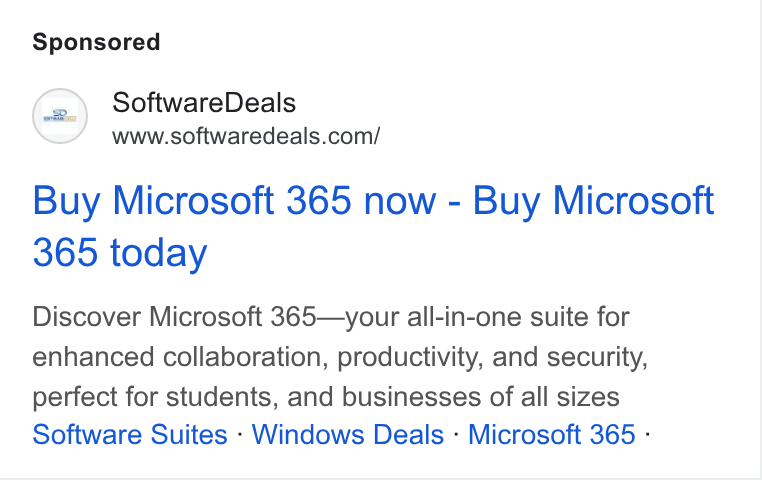762x480 pixels.
Task: Click the SoftwareDeals circular logo icon
Action: tap(60, 116)
